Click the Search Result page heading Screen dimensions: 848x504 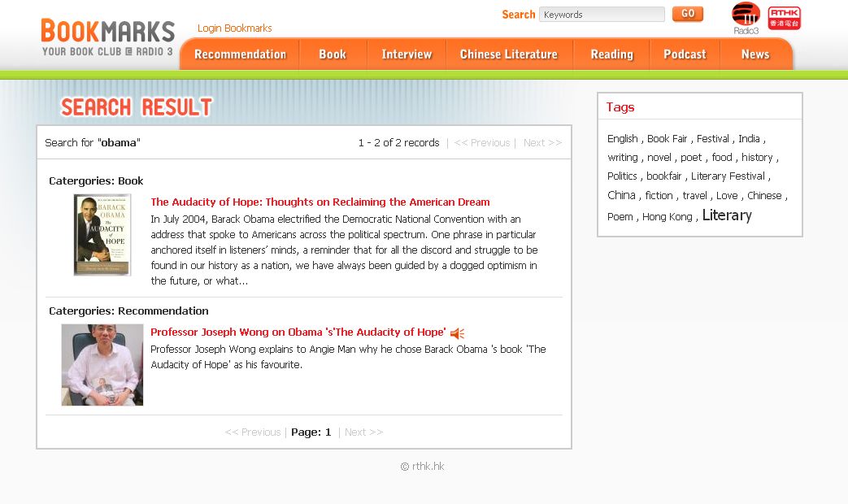137,107
